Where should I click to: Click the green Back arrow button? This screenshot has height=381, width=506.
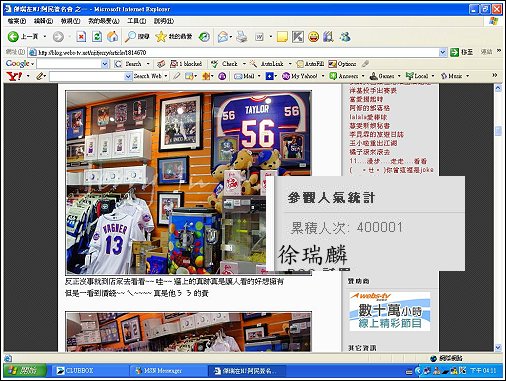[13, 36]
